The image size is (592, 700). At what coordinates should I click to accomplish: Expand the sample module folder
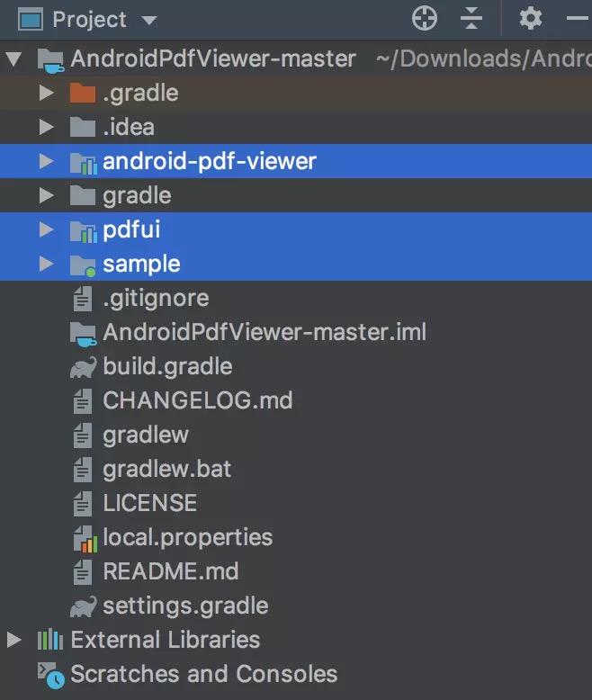click(x=46, y=264)
